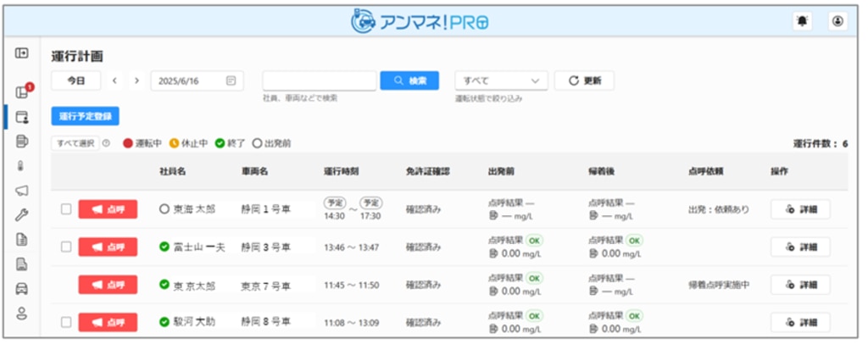The width and height of the screenshot is (868, 344).
Task: Open the user account profile icon
Action: [x=837, y=22]
